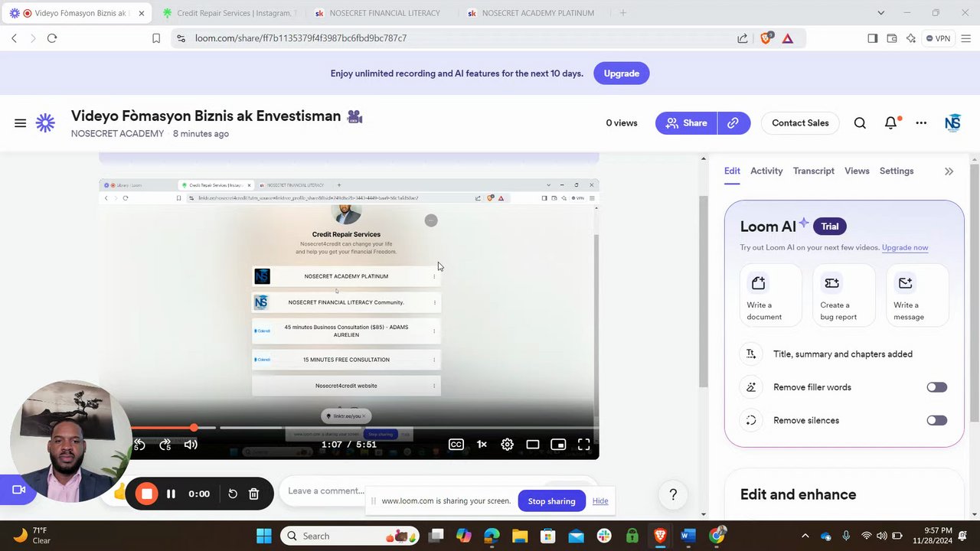Open Brave main menu
980x551 pixels.
coord(965,38)
